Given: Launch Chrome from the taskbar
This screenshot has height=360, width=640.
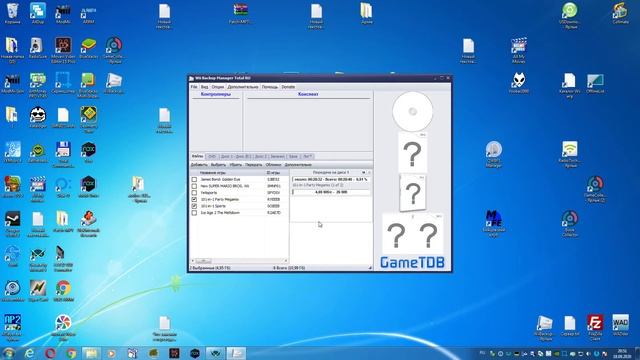Looking at the screenshot, I should (71, 353).
